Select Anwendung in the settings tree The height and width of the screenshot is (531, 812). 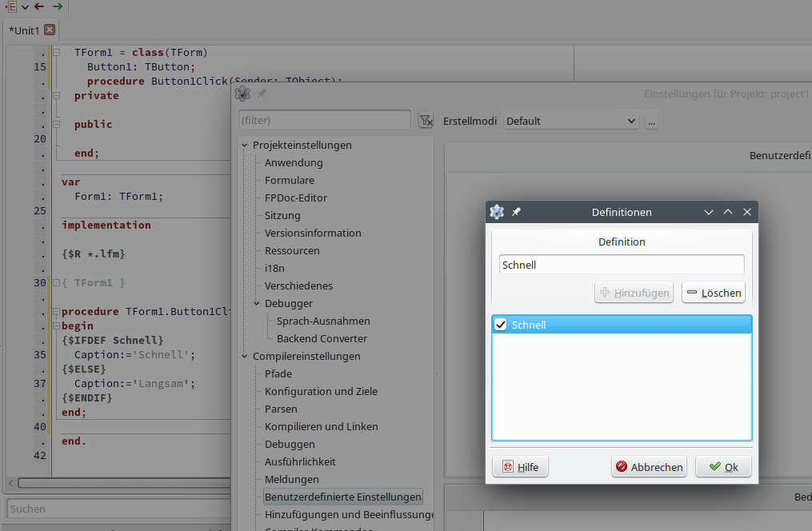(x=294, y=162)
